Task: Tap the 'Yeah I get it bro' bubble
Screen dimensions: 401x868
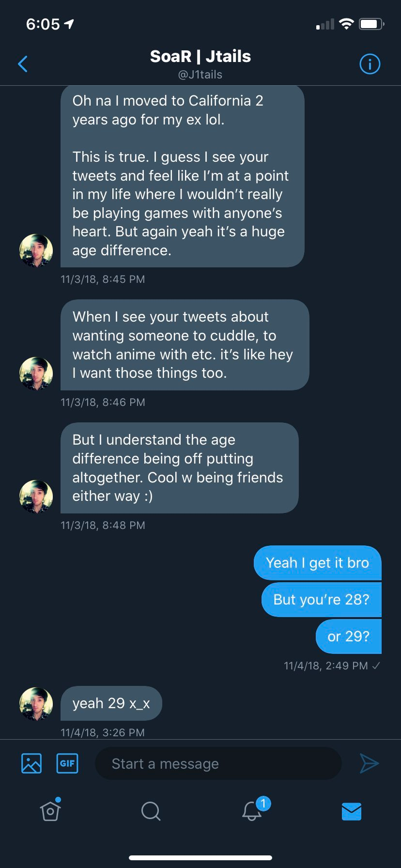Action: coord(318,563)
